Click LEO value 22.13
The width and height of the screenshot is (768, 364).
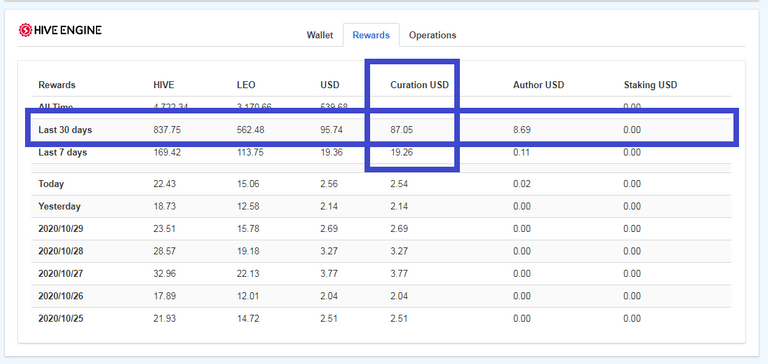pos(248,274)
